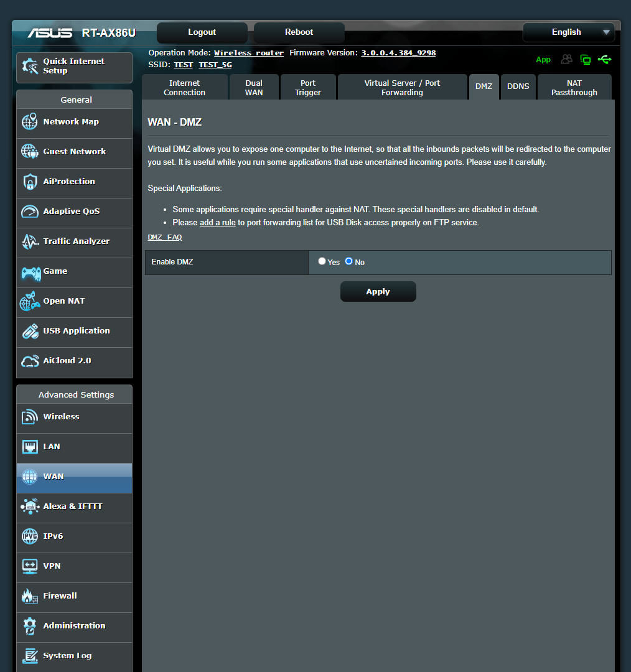
Task: Click the Guest Network icon
Action: [x=30, y=151]
